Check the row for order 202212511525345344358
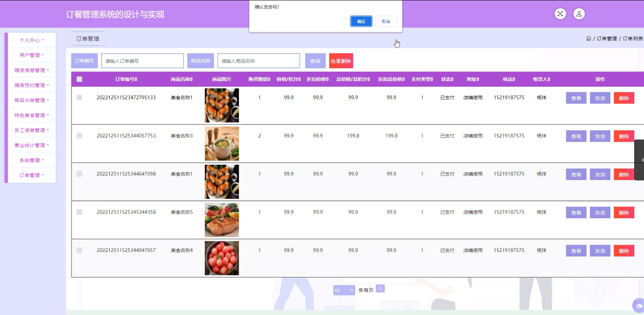This screenshot has height=315, width=644. click(79, 212)
